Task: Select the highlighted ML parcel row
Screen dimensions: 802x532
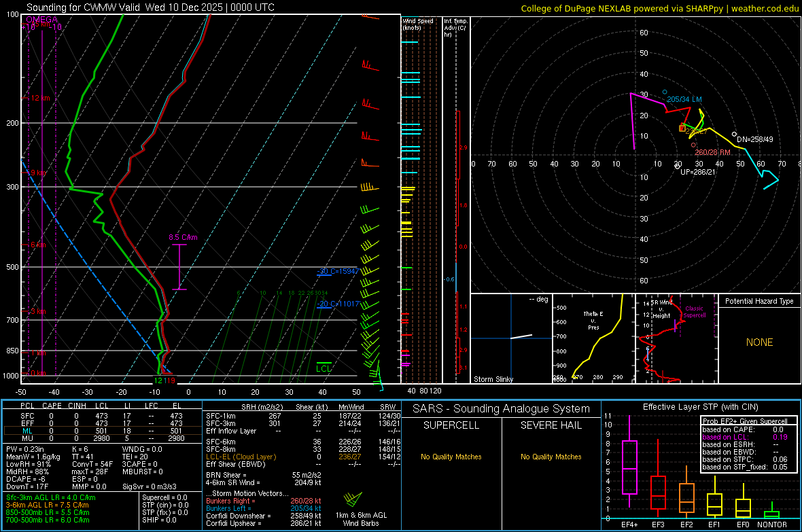Action: point(102,431)
